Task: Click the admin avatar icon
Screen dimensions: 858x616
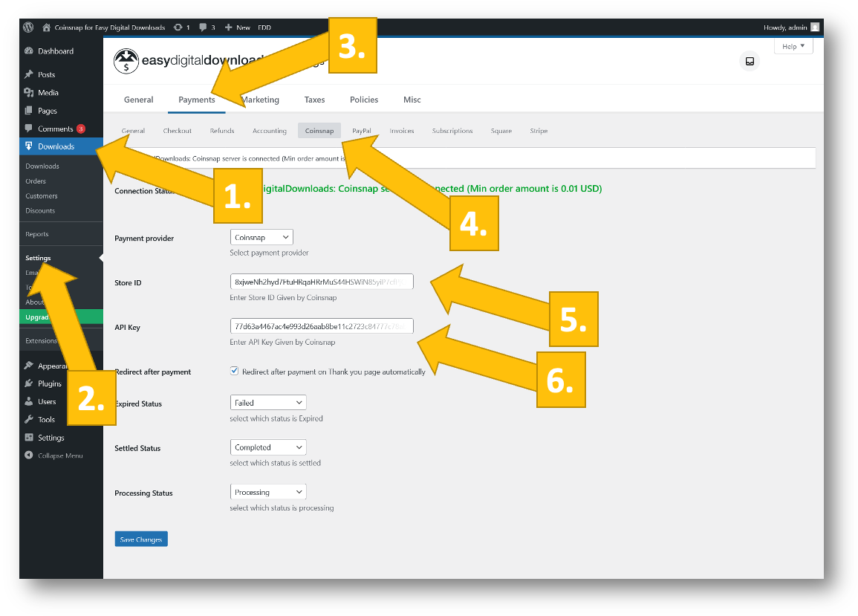Action: click(815, 27)
